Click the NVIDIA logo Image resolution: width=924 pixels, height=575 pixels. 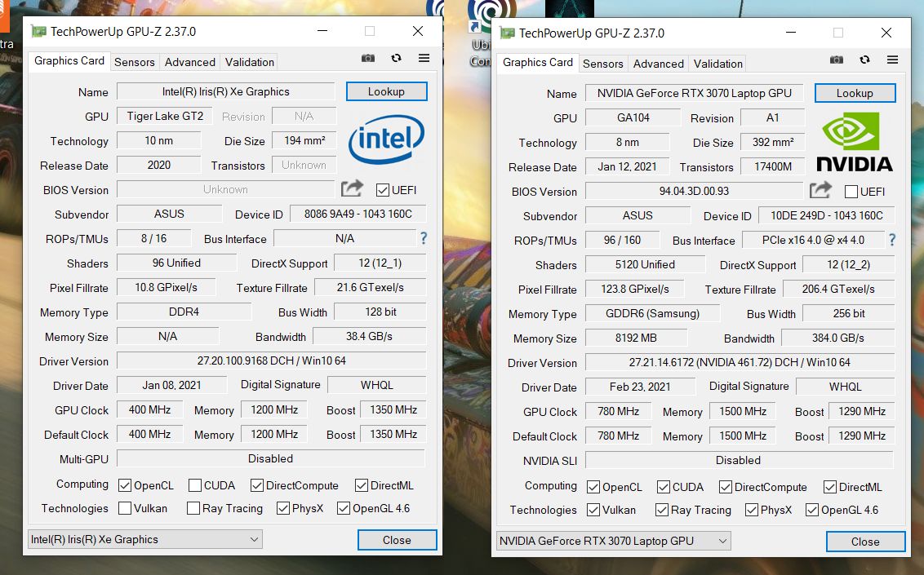click(x=855, y=142)
